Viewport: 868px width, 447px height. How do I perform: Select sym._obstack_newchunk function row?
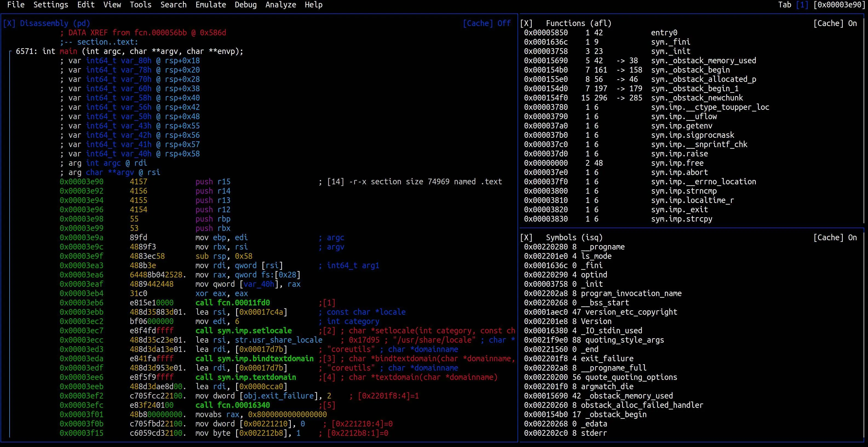697,98
